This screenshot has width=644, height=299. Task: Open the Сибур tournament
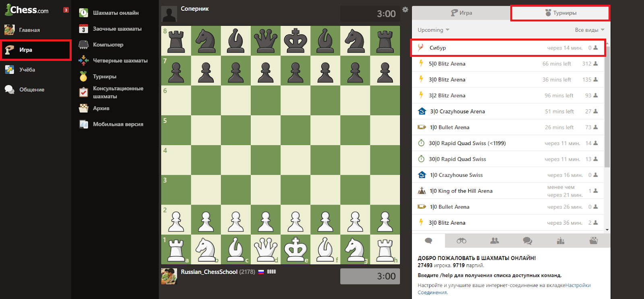508,48
